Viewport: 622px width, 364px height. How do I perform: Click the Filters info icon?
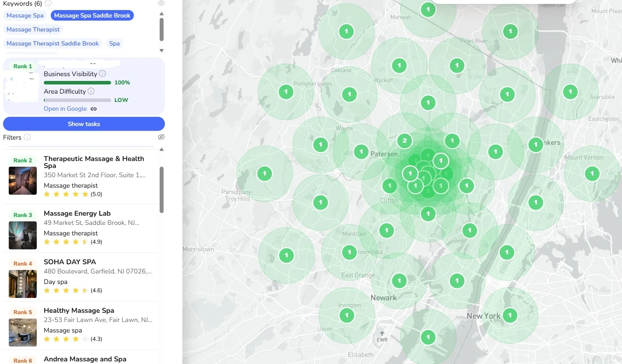click(x=27, y=137)
